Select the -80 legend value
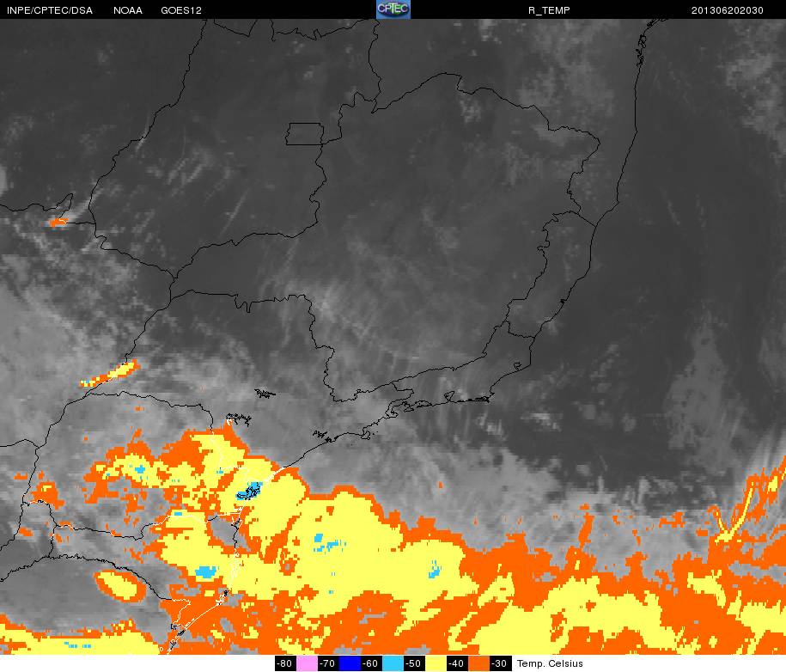 (286, 663)
